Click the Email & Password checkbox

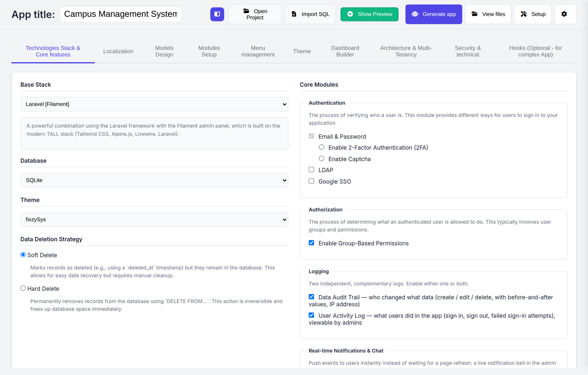(x=311, y=136)
